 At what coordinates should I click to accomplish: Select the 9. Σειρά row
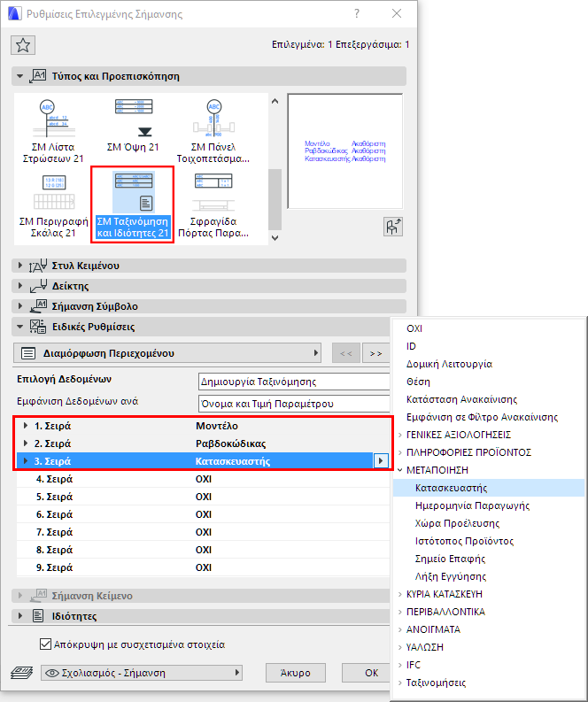203,567
